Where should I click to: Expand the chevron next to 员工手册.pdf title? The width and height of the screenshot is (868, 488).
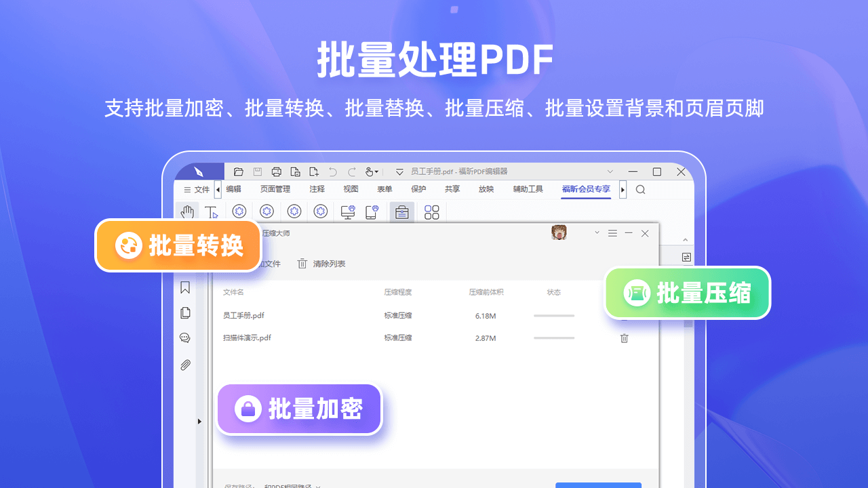[x=610, y=171]
